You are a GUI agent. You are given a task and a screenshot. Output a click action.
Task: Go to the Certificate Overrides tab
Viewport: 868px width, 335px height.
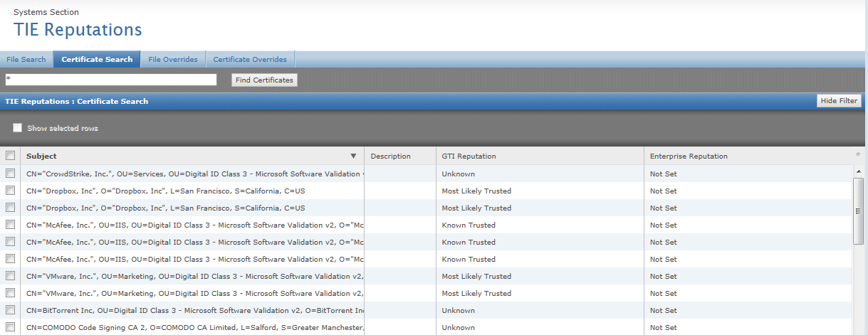coord(250,59)
